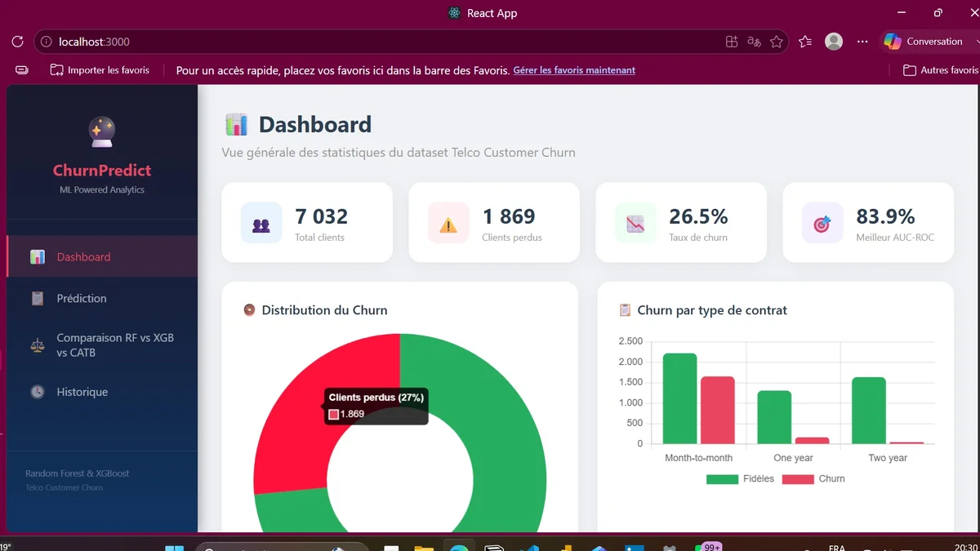Click the Taux de churn chart icon
Screen dimensions: 980x551
635,224
